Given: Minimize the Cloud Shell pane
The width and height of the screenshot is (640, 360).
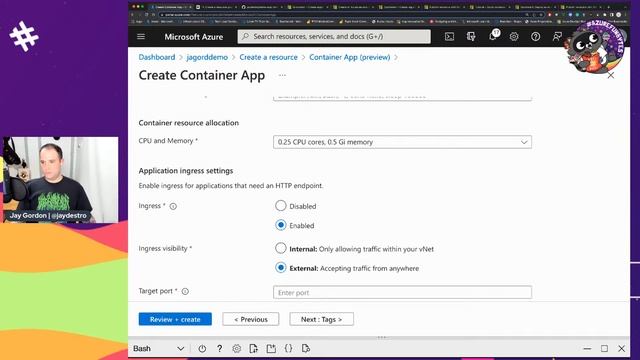Looking at the screenshot, I should click(x=587, y=349).
